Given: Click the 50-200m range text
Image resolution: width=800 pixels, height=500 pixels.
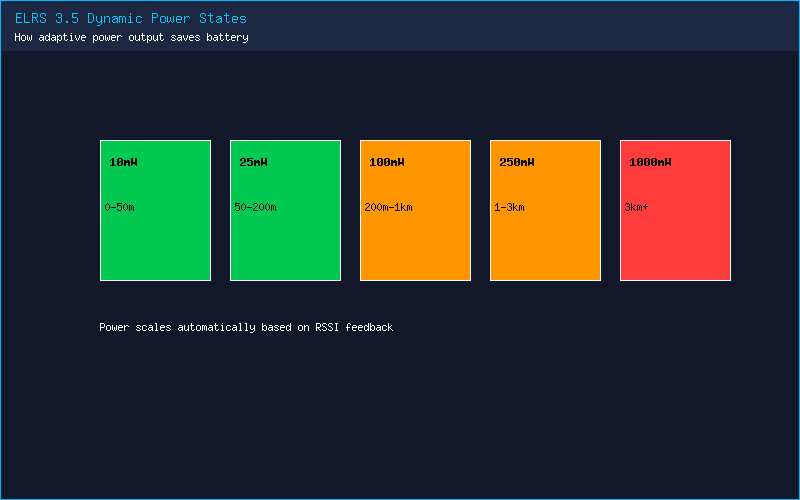Looking at the screenshot, I should pyautogui.click(x=255, y=207).
